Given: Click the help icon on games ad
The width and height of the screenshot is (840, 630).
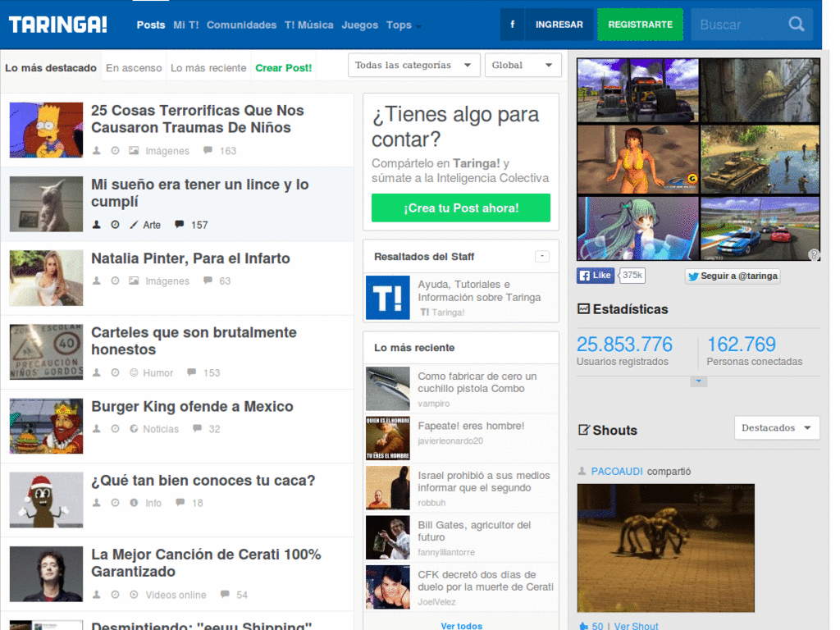Looking at the screenshot, I should [814, 255].
